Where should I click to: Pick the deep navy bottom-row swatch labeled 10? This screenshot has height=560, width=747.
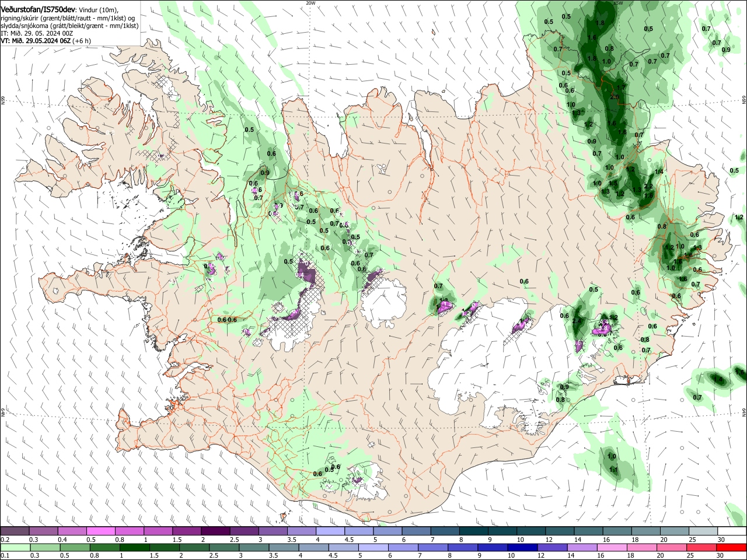tap(522, 547)
